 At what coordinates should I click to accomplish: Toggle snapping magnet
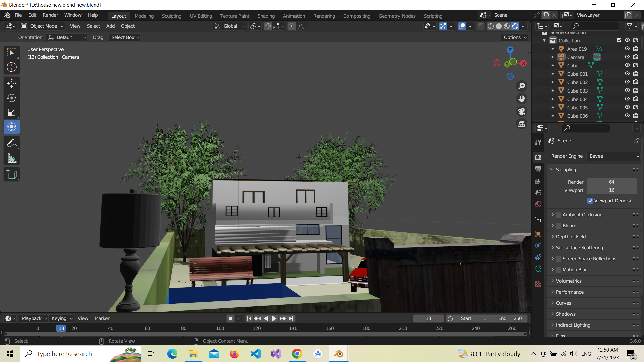268,26
